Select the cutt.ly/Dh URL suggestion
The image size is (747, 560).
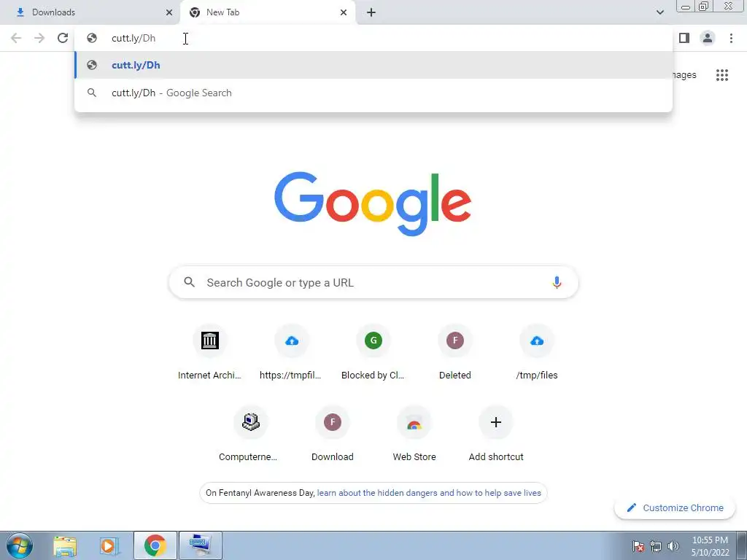pos(373,65)
